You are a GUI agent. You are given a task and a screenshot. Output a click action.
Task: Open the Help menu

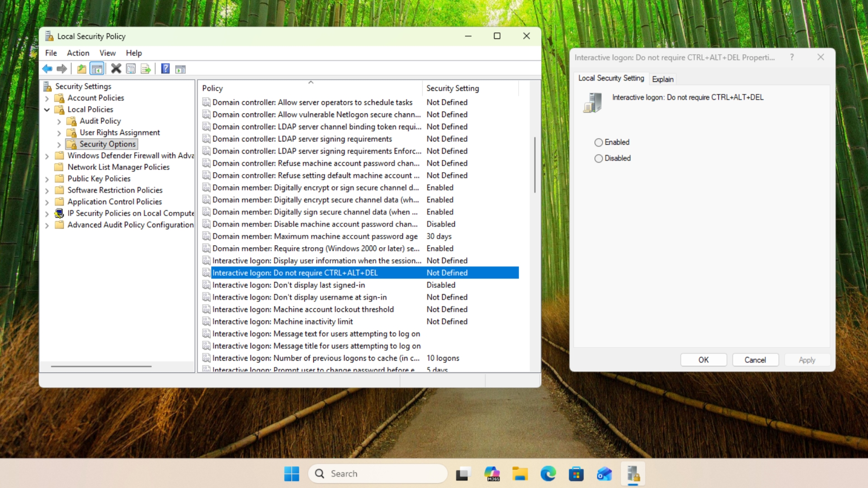click(134, 53)
